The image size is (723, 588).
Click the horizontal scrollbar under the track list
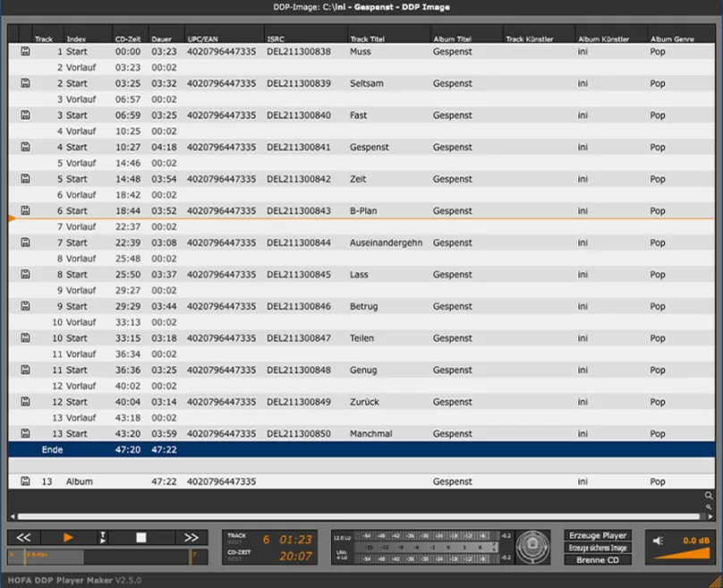[358, 516]
